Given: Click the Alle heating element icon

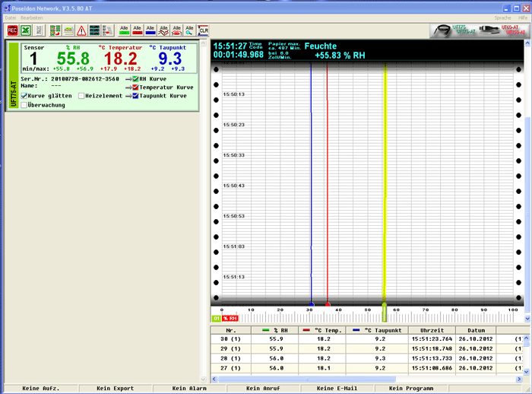Looking at the screenshot, I should [x=177, y=30].
